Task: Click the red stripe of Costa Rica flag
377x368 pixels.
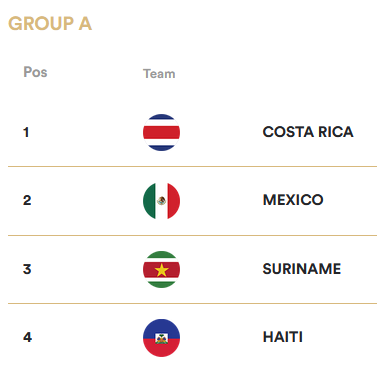Action: click(x=161, y=132)
